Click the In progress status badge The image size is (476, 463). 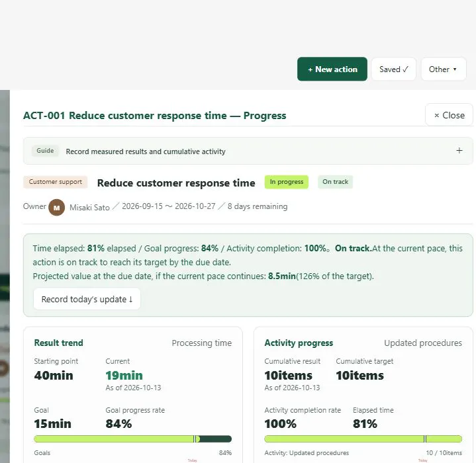point(286,182)
